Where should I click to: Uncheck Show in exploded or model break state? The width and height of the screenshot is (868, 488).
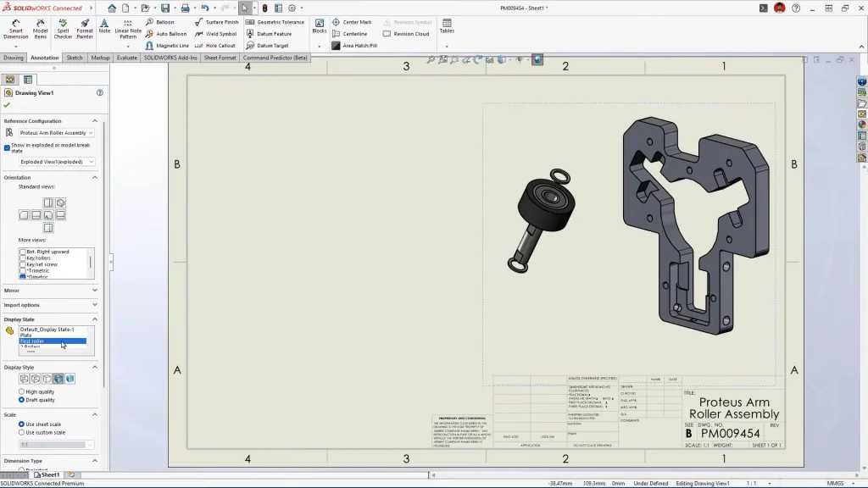(7, 147)
